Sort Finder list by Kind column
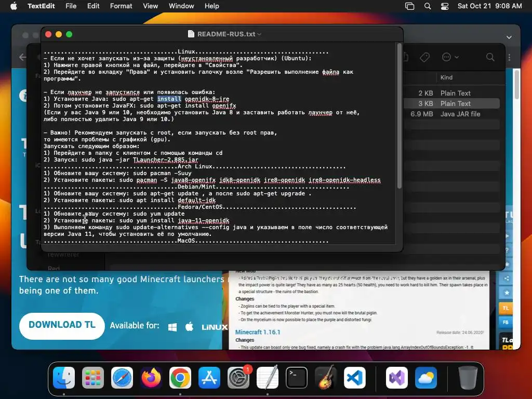This screenshot has width=532, height=399. (446, 77)
